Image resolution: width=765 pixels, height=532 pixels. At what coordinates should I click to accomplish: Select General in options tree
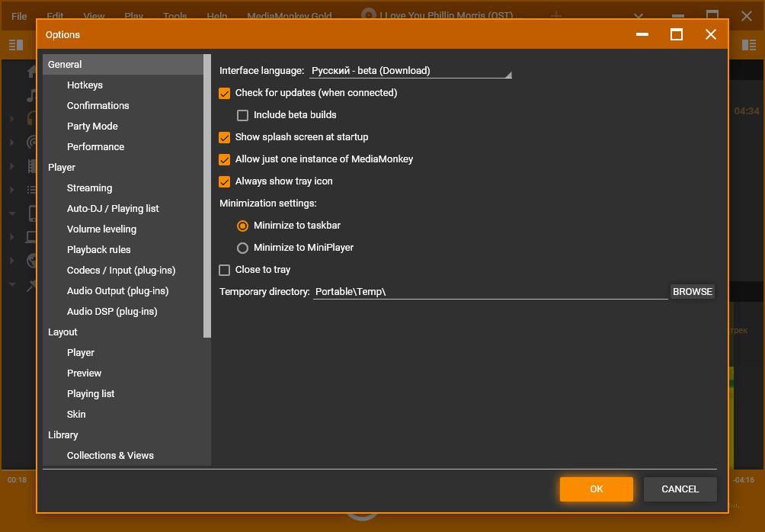123,65
